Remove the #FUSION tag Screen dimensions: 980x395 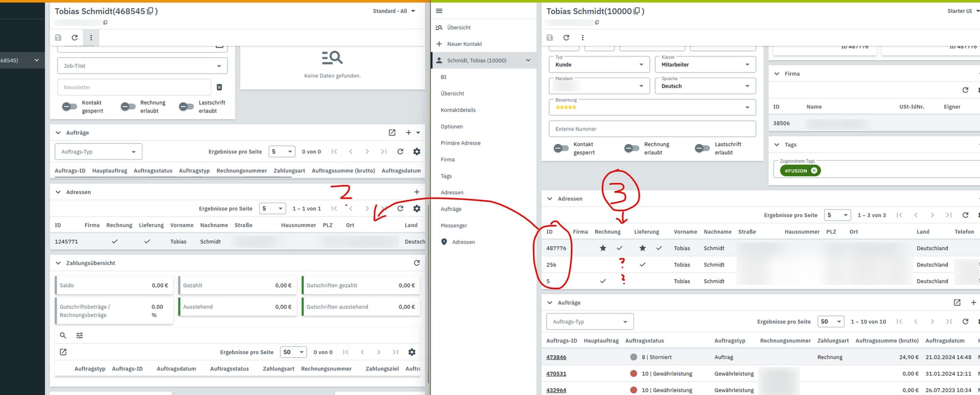tap(814, 170)
